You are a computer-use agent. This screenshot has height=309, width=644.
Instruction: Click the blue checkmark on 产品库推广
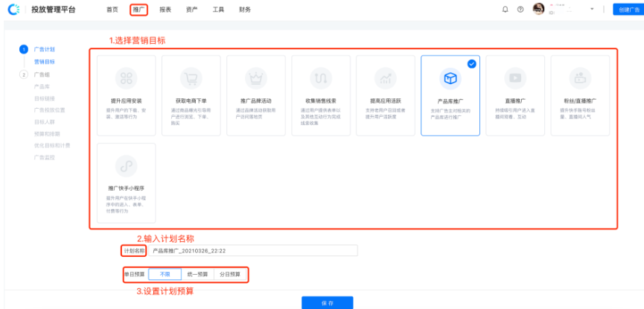tap(472, 64)
